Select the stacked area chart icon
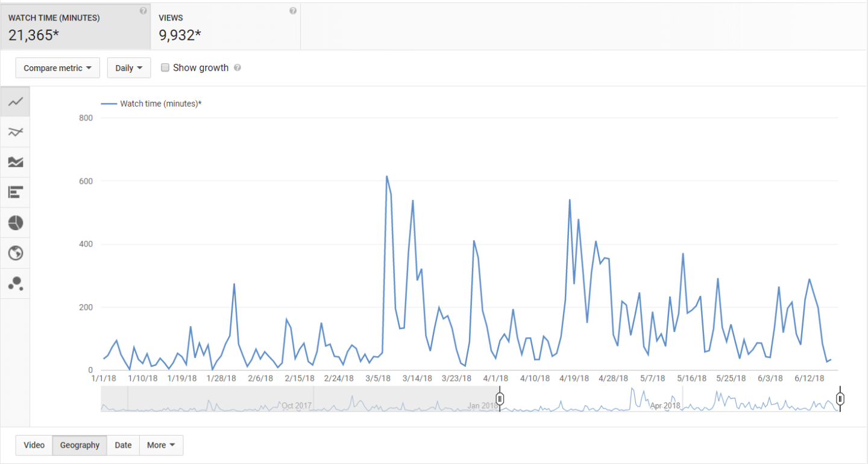The height and width of the screenshot is (464, 868). click(16, 162)
